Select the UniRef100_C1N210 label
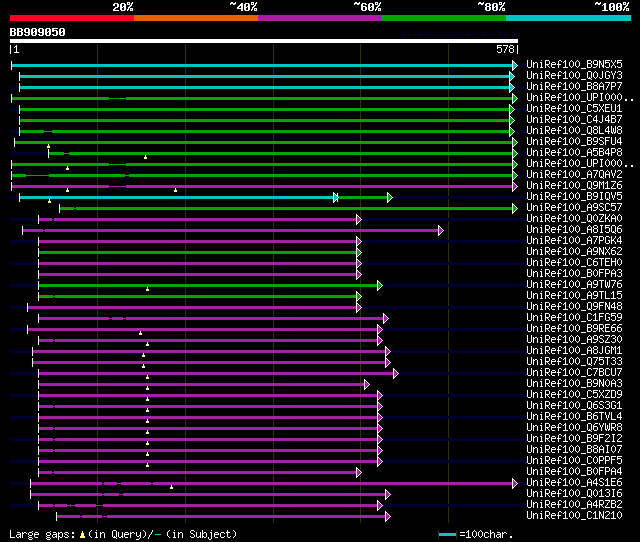This screenshot has height=542, width=640. 574,516
